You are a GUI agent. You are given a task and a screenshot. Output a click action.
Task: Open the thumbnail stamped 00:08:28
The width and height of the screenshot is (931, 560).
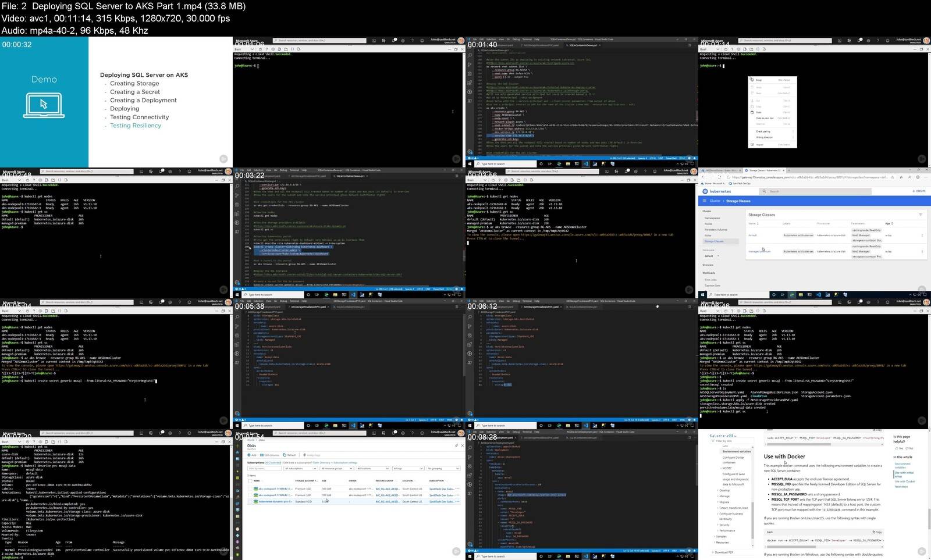(582, 495)
